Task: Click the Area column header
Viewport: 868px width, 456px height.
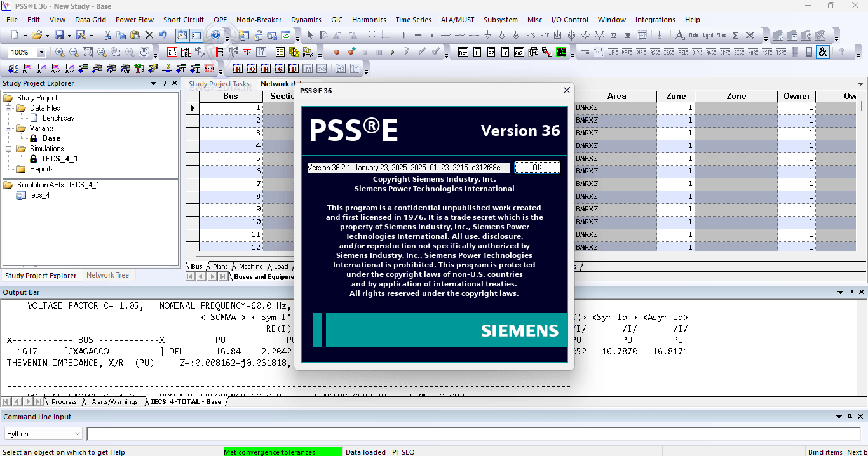Action: pos(616,97)
